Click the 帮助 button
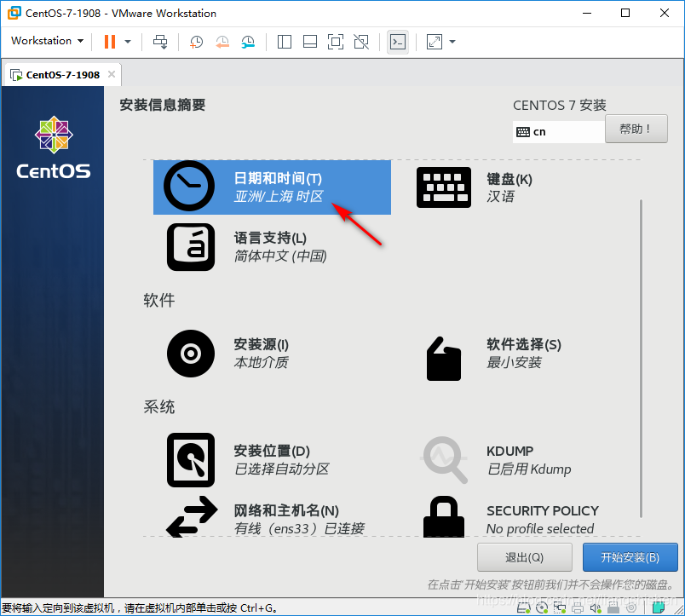The width and height of the screenshot is (685, 616). click(x=636, y=129)
